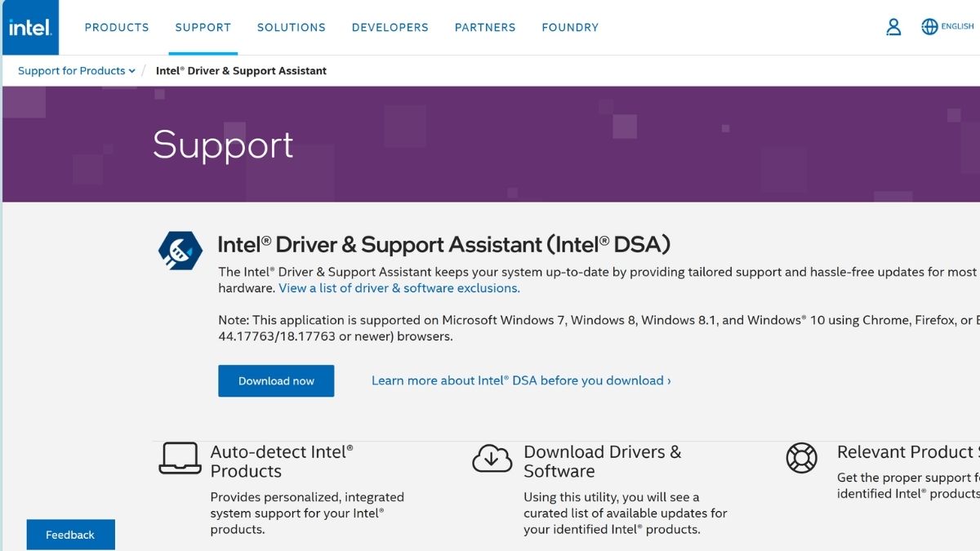Click the cloud download icon
This screenshot has height=551, width=980.
click(x=492, y=458)
